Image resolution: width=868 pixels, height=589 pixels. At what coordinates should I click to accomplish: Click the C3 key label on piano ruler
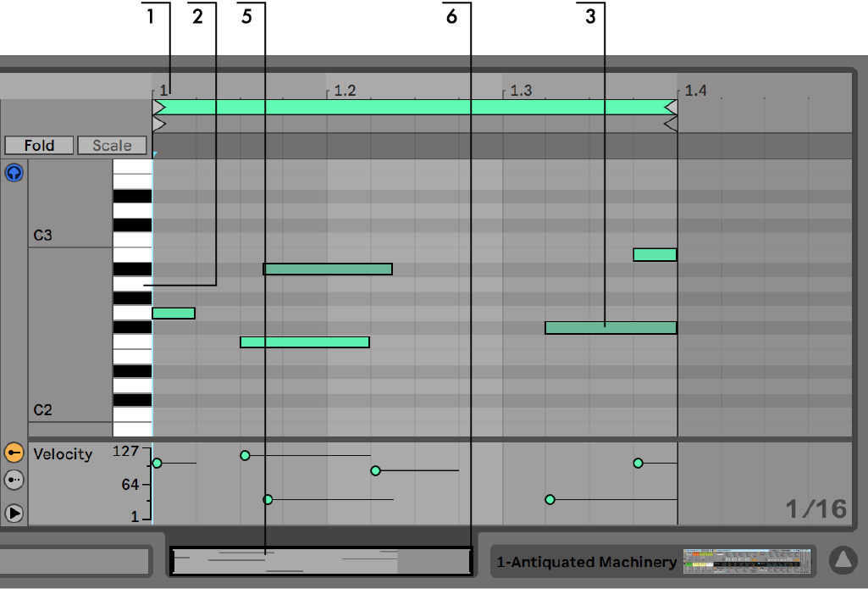point(42,235)
